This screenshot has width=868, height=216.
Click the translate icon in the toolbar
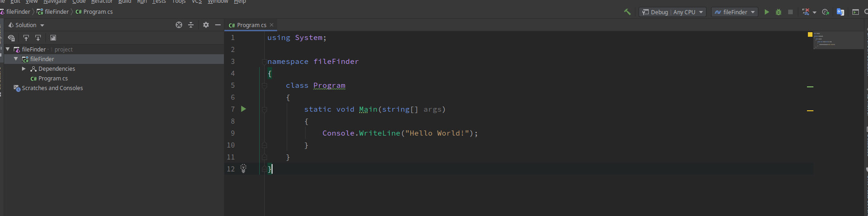[x=840, y=12]
